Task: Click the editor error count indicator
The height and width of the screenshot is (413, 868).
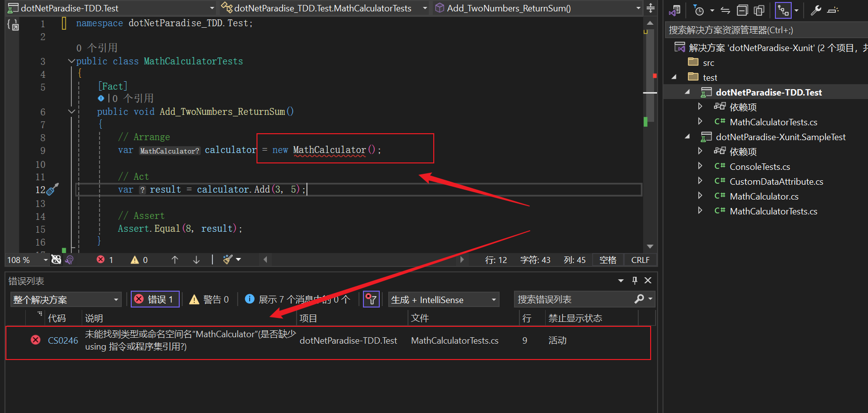Action: click(x=105, y=259)
